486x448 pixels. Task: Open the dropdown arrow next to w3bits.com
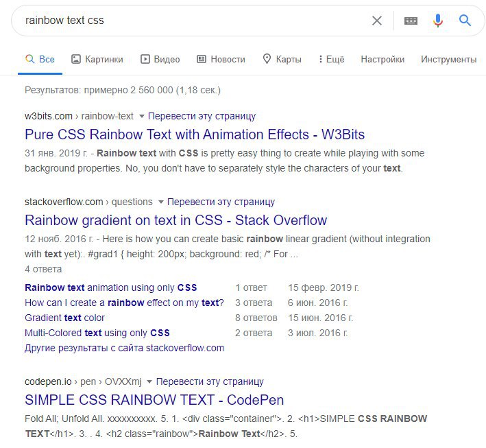tap(142, 117)
